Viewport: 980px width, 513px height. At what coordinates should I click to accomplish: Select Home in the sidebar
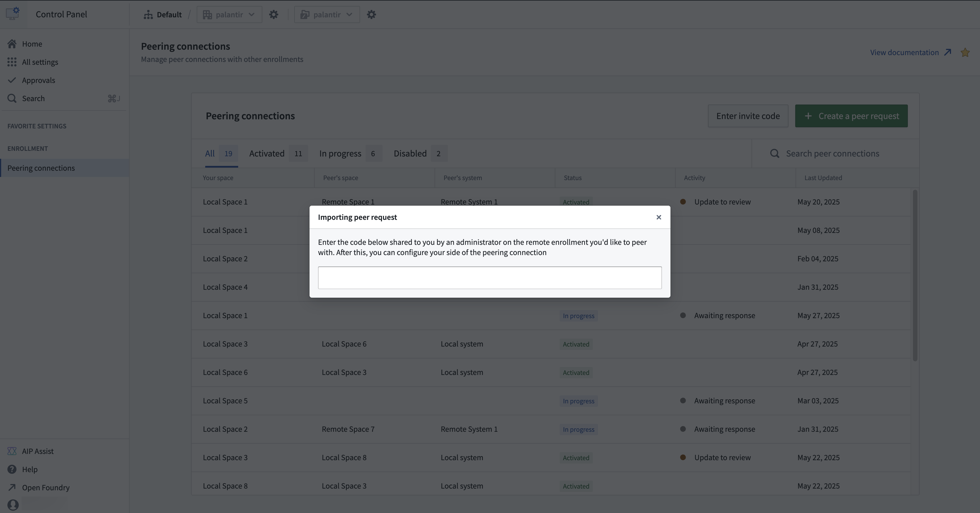[32, 43]
